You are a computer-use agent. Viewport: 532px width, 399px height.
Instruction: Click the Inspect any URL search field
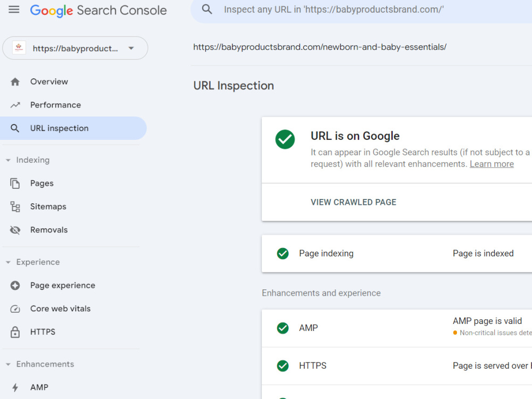pyautogui.click(x=361, y=11)
